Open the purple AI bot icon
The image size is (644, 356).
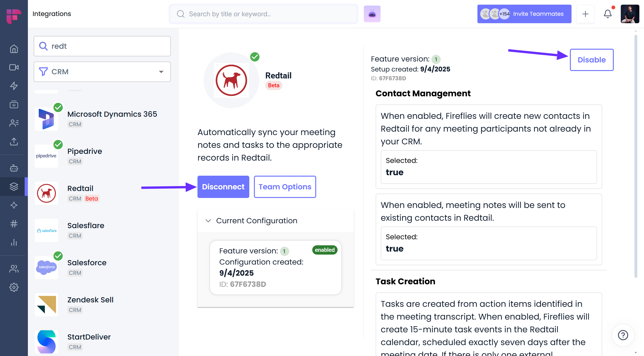(372, 14)
